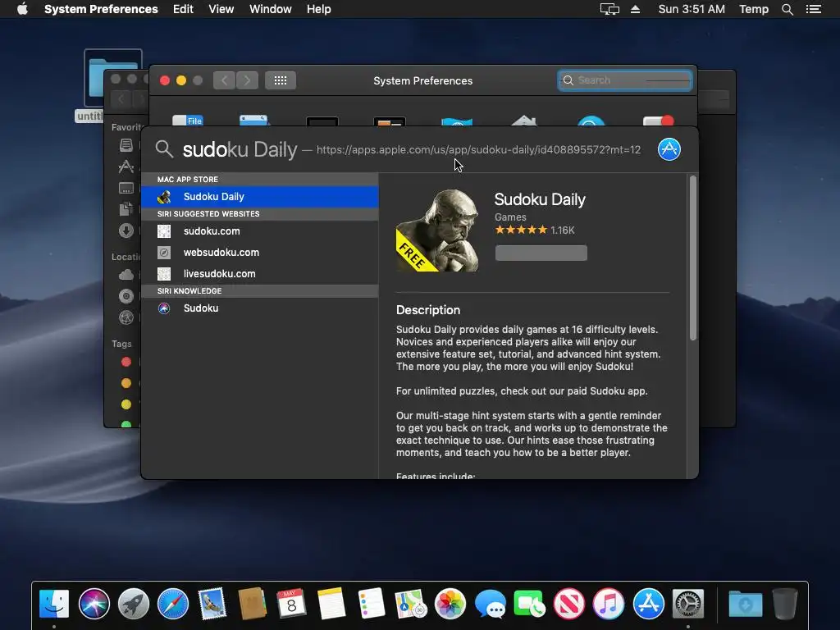Click the gray download button under ratings
This screenshot has height=630, width=840.
(x=541, y=253)
